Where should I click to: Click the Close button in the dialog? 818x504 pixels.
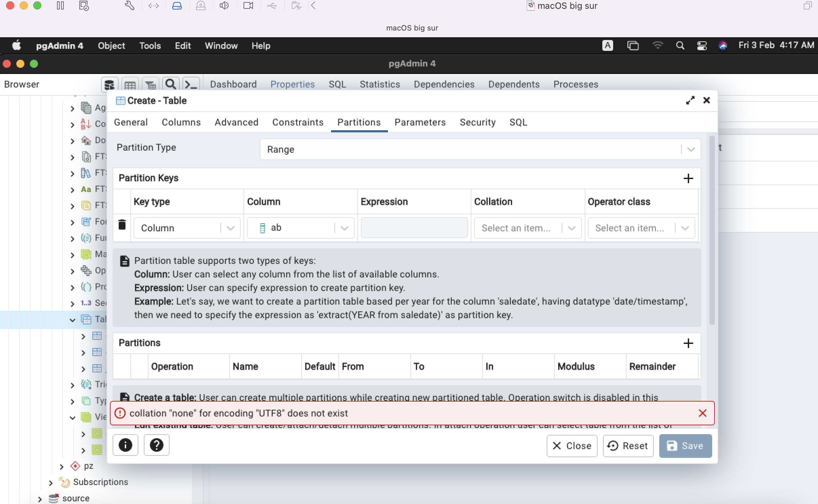571,446
